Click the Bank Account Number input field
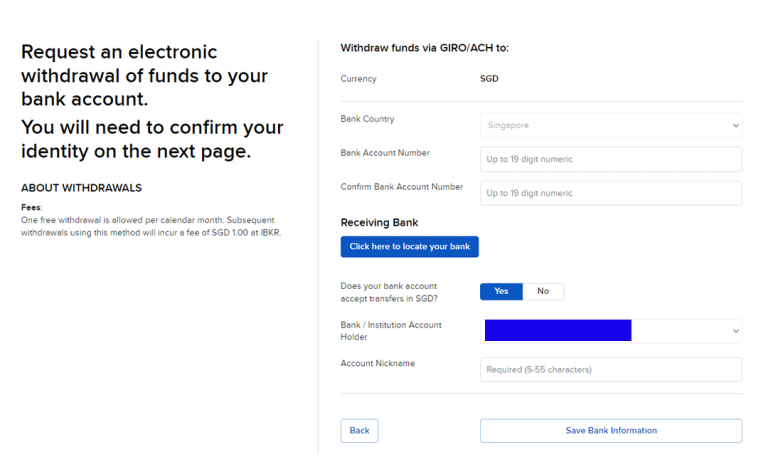Viewport: 768px width, 462px height. (610, 159)
